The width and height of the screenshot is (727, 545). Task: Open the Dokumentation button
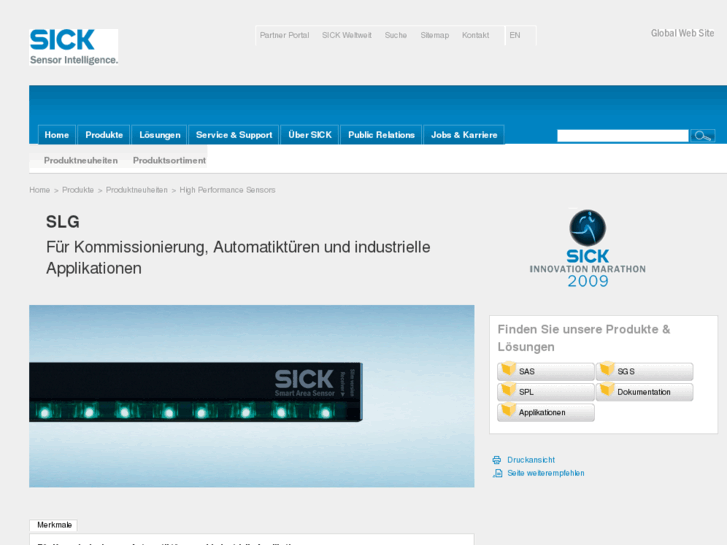644,392
